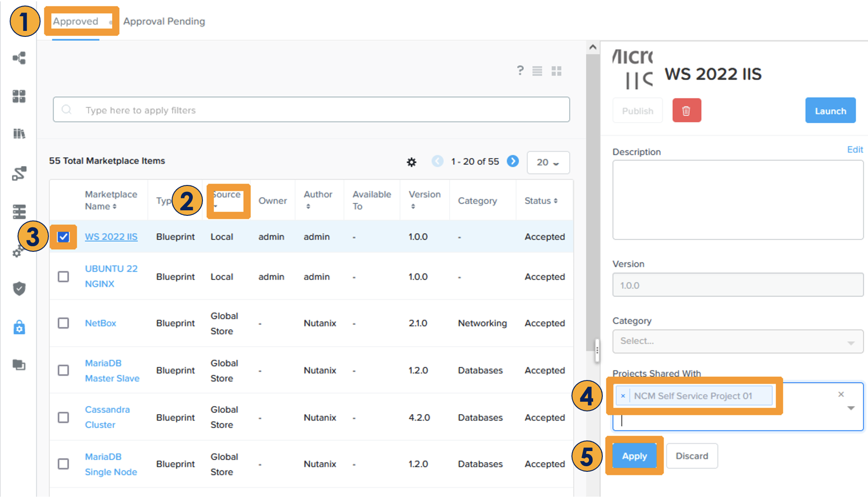This screenshot has width=868, height=499.
Task: Switch to grid view icon
Action: (557, 71)
